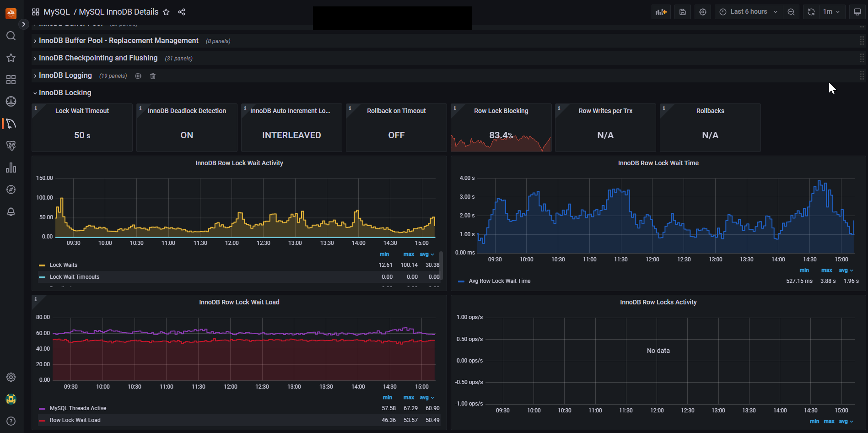Open the MySQL InnoDB Details breadcrumb title
868x433 pixels.
tap(119, 12)
